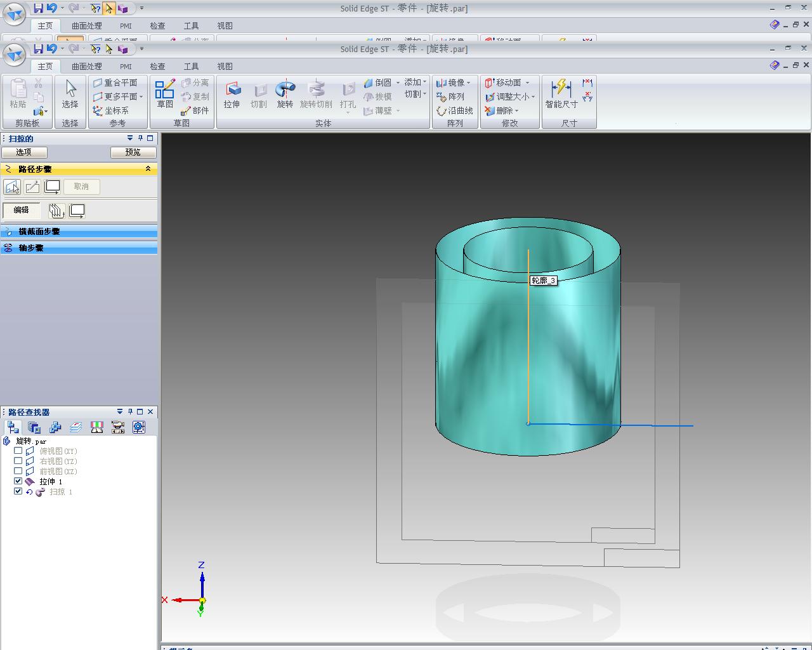The height and width of the screenshot is (650, 812).
Task: Toggle the Right view (YZ) plane checkbox
Action: tap(18, 461)
